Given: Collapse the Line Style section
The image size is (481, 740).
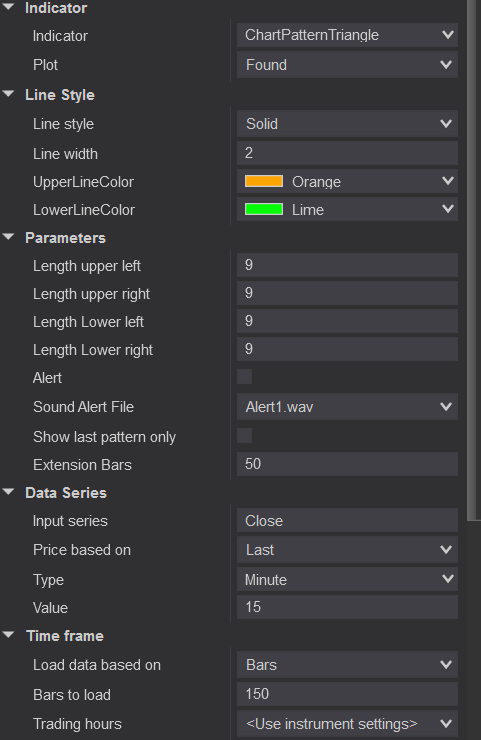Looking at the screenshot, I should point(8,94).
